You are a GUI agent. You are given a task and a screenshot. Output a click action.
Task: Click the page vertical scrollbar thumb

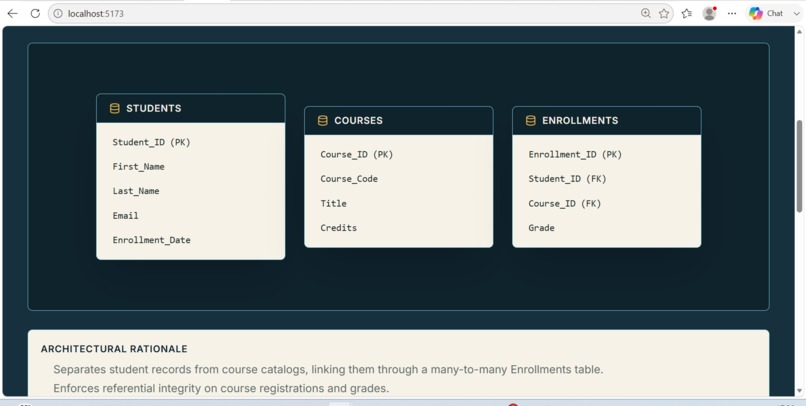(x=799, y=165)
